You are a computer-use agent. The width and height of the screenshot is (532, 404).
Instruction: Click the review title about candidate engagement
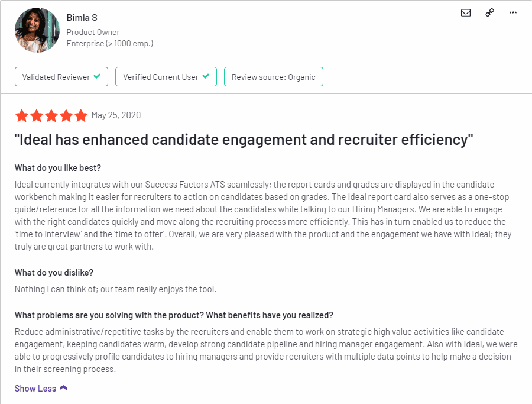(244, 140)
